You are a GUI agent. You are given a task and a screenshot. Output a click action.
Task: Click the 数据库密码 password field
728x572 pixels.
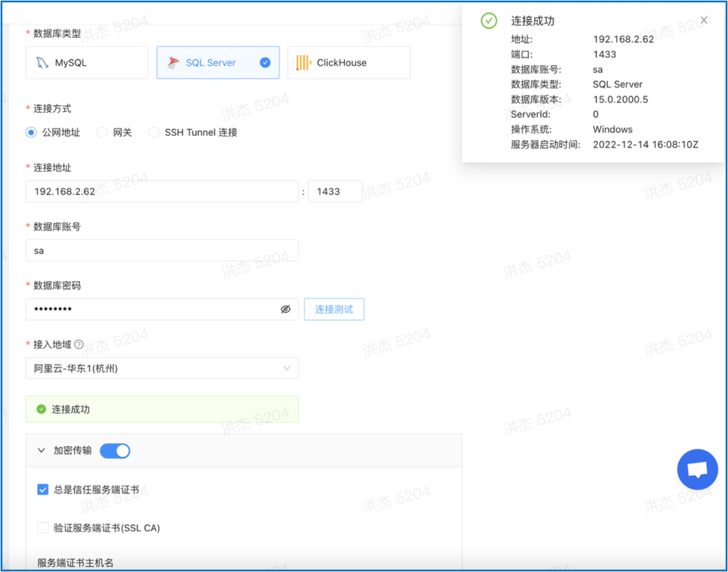162,309
